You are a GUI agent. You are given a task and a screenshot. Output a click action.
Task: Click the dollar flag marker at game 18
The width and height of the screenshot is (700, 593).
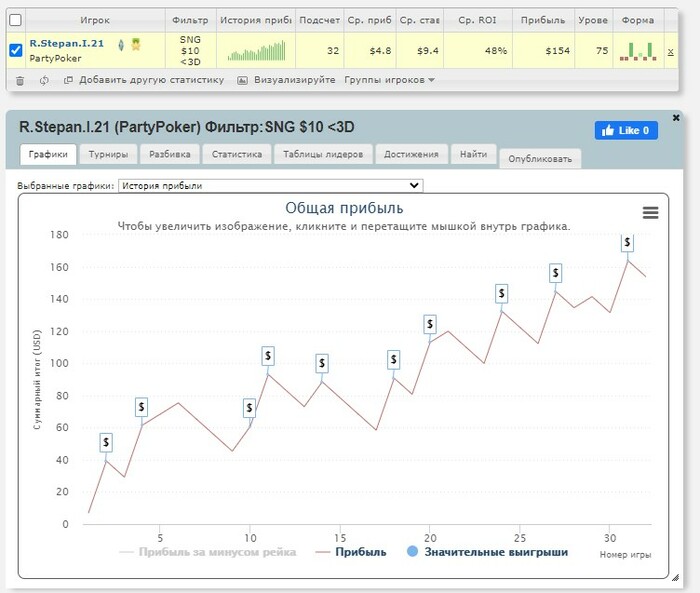point(393,359)
